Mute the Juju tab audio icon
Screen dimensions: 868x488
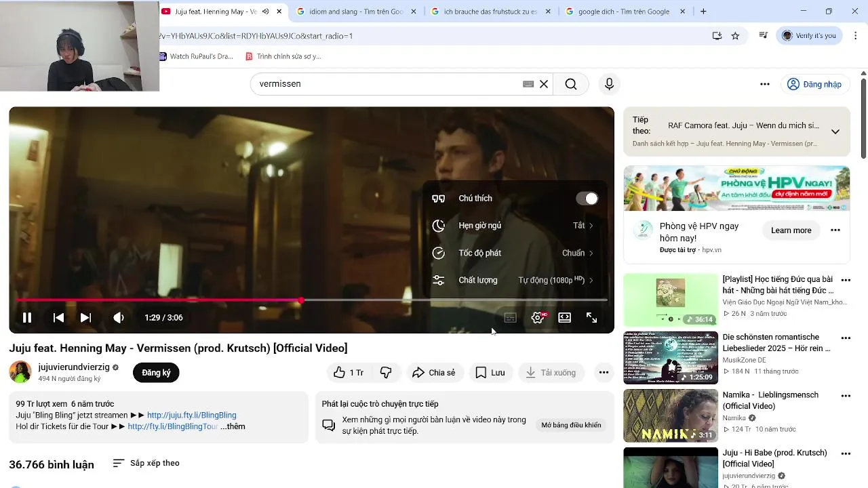click(x=265, y=12)
